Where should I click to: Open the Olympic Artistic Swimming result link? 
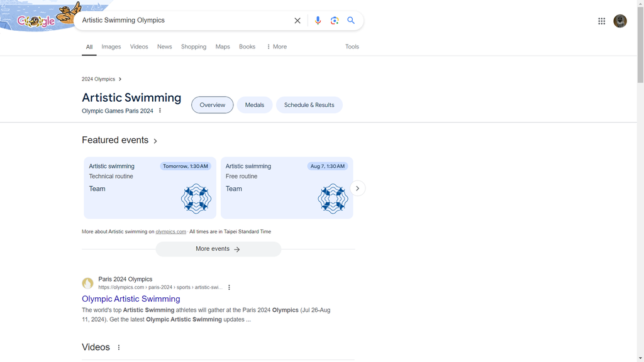tap(131, 299)
